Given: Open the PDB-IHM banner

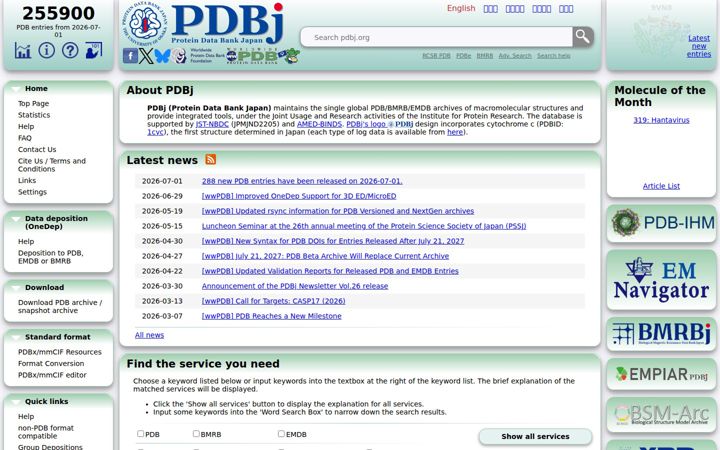Looking at the screenshot, I should [661, 223].
